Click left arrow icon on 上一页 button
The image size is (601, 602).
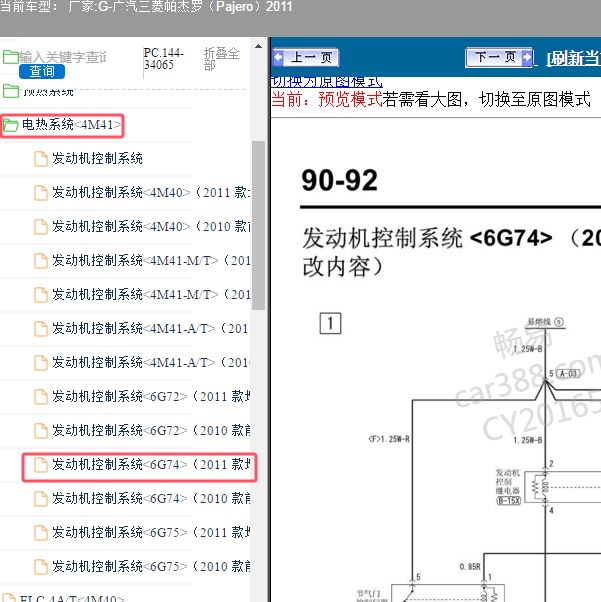click(279, 58)
